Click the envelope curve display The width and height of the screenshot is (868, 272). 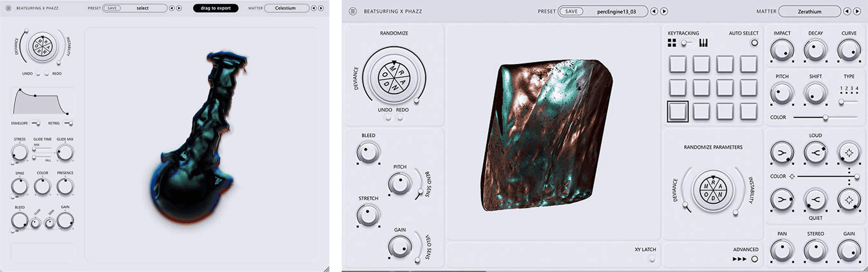[42, 101]
